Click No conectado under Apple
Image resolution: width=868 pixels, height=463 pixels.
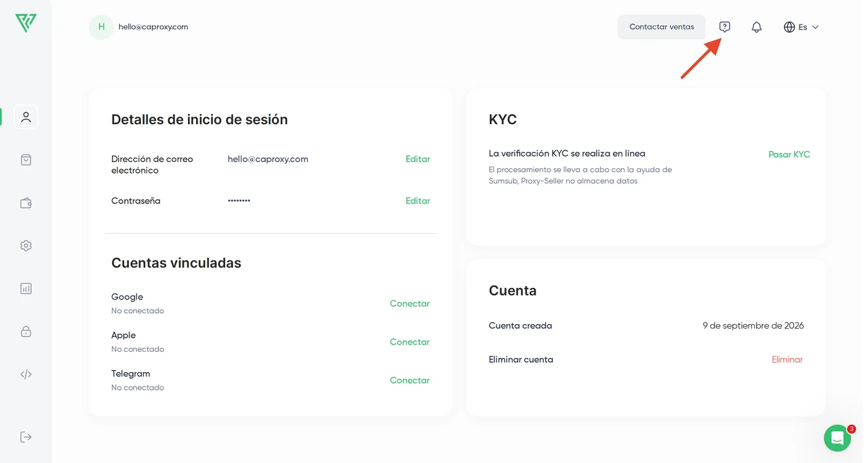pos(138,350)
